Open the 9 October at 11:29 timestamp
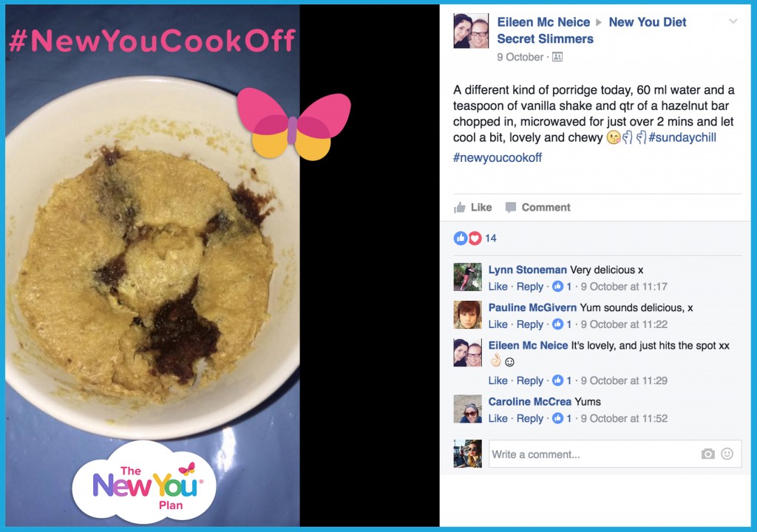This screenshot has width=757, height=532. (624, 381)
